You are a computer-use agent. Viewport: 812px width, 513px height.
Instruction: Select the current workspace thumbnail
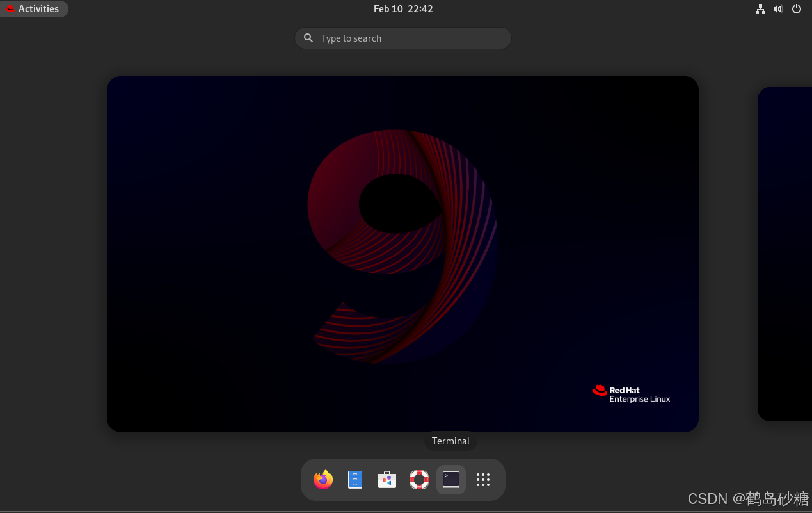coord(402,254)
